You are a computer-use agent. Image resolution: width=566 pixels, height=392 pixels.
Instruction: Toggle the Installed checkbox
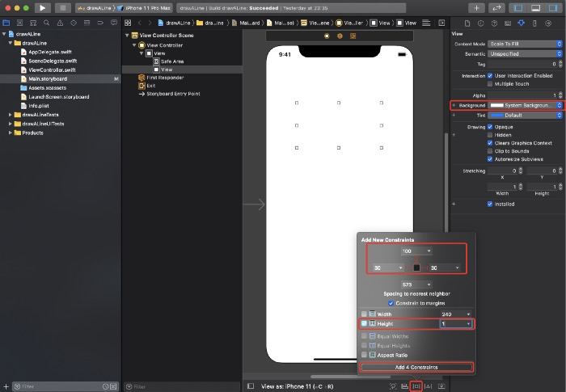click(490, 204)
